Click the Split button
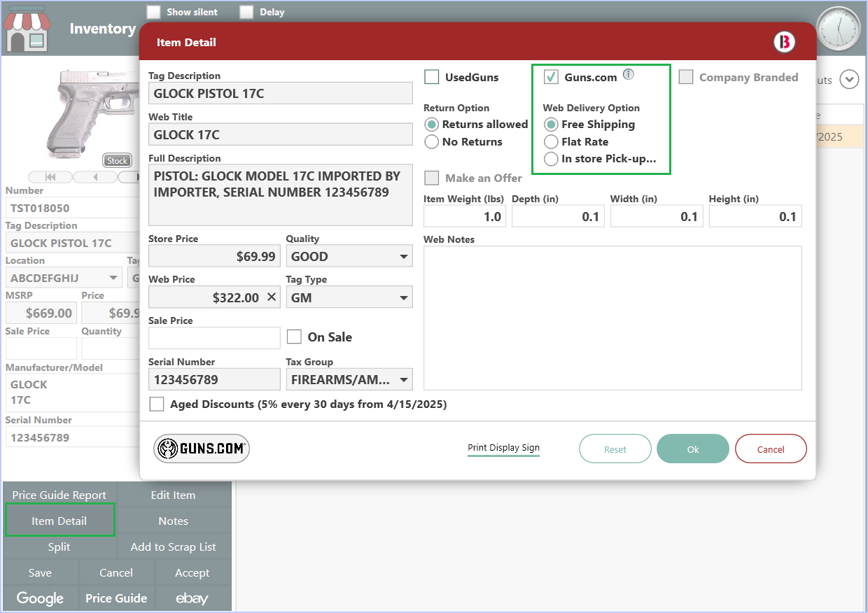Viewport: 868px width, 613px height. coord(59,547)
